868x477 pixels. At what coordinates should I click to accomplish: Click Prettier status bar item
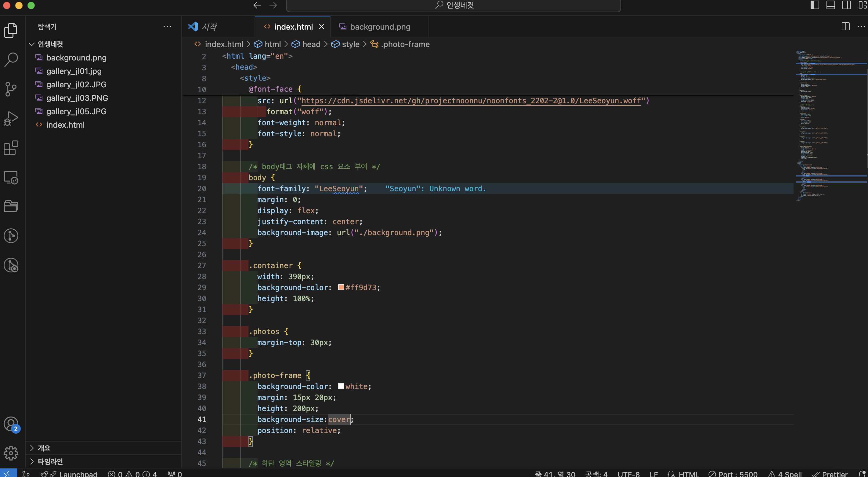829,473
